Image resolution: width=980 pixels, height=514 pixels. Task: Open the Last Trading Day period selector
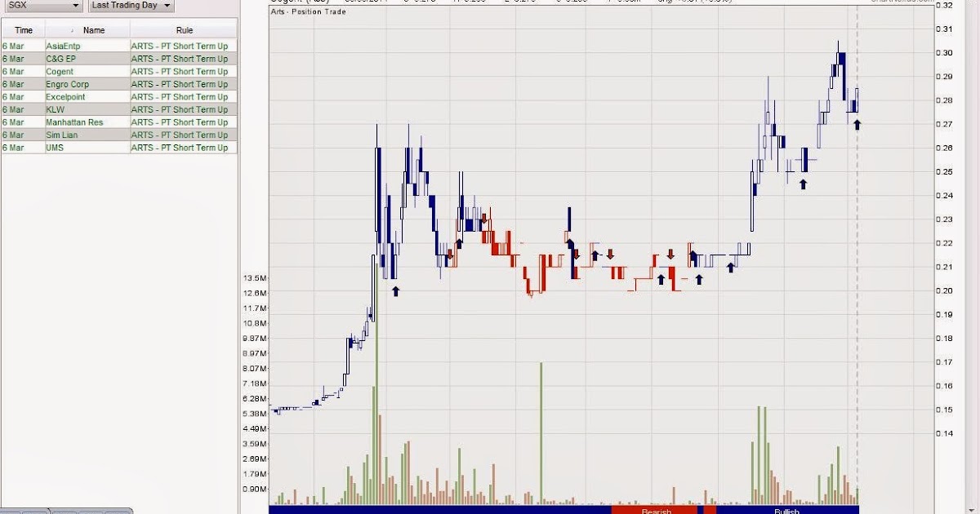(131, 5)
